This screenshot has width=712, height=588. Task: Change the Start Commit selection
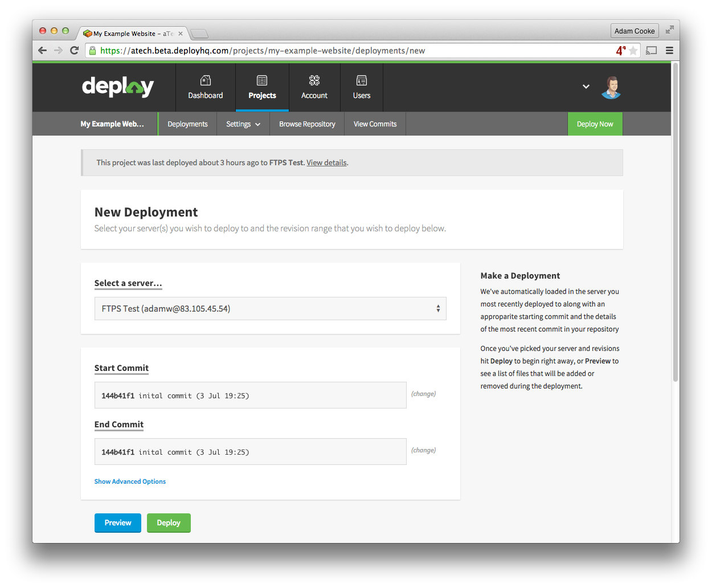coord(423,394)
